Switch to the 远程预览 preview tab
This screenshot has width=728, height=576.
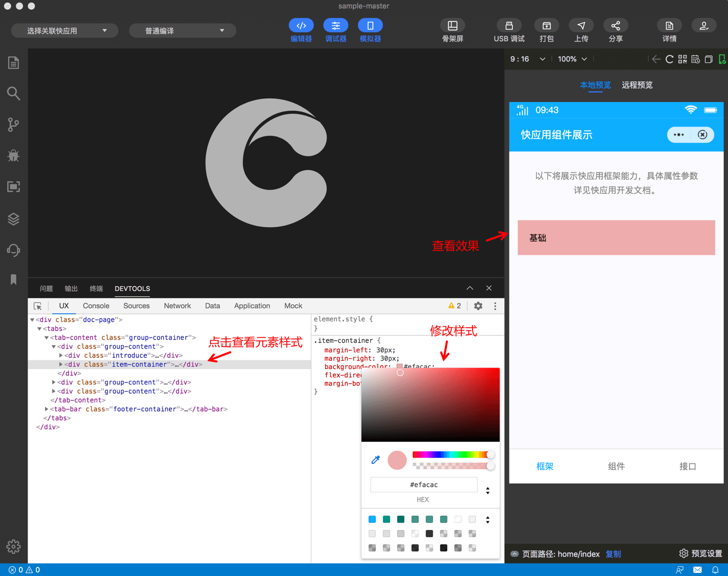[636, 85]
